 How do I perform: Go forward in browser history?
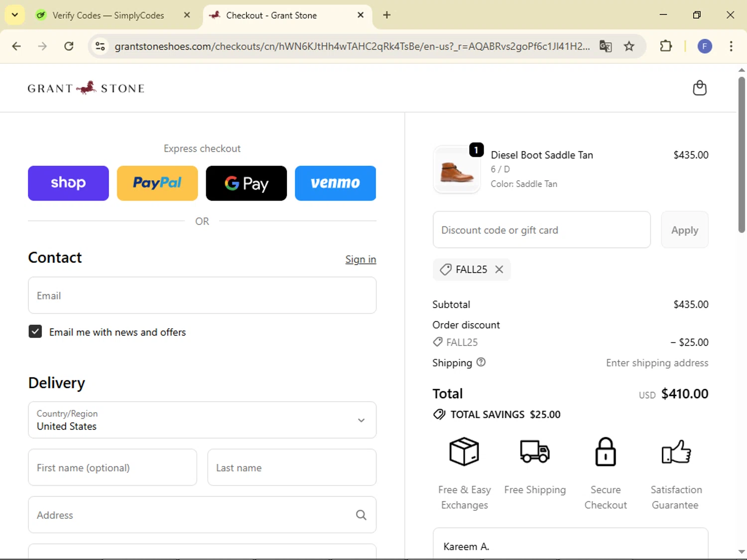coord(42,46)
